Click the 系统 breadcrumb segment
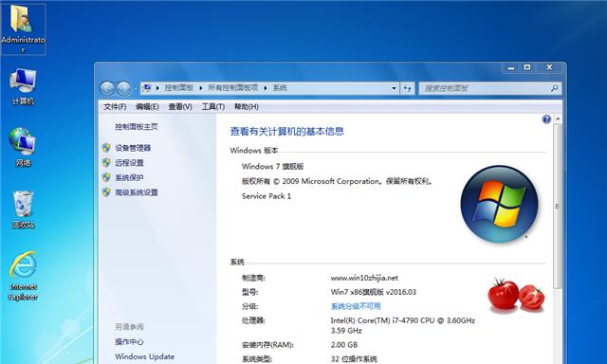607x364 pixels. coord(280,88)
